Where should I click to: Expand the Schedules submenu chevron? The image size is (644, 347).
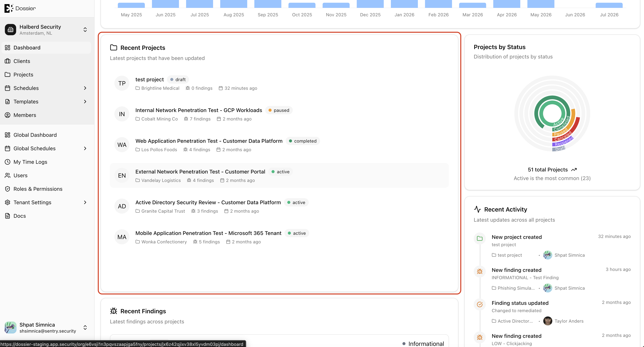coord(85,88)
